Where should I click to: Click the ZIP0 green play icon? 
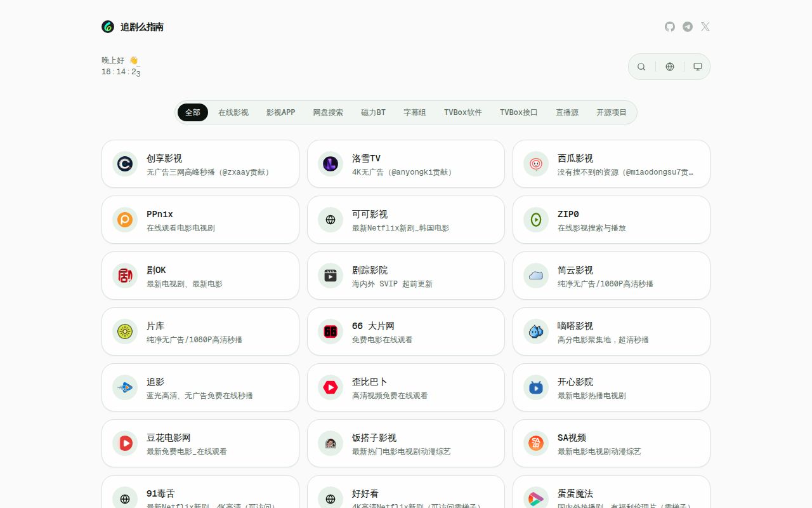[x=536, y=220]
